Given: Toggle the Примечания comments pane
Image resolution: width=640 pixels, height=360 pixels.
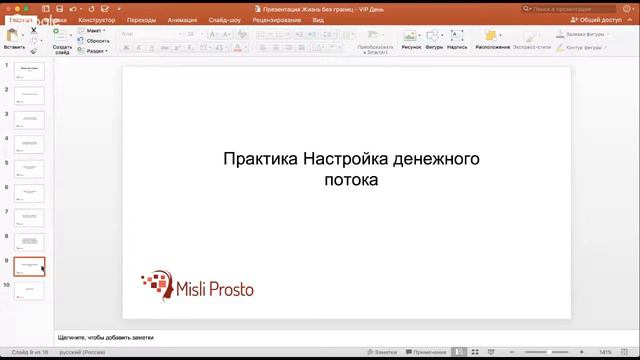Looking at the screenshot, I should (x=426, y=352).
